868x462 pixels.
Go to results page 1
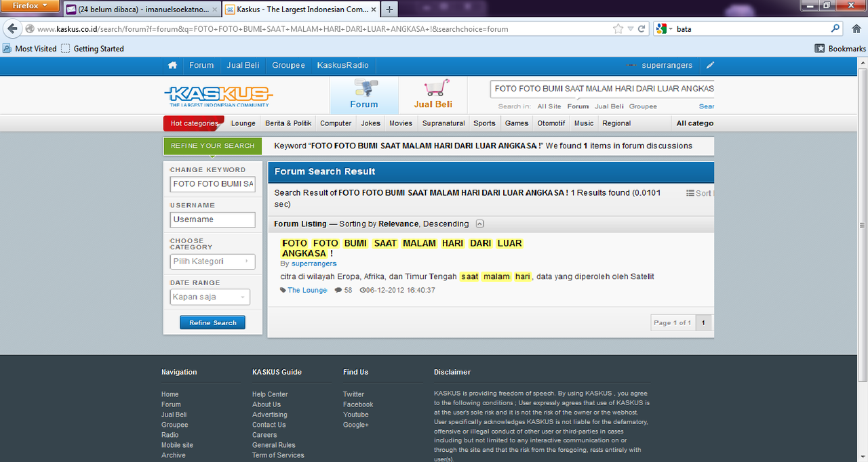(703, 322)
